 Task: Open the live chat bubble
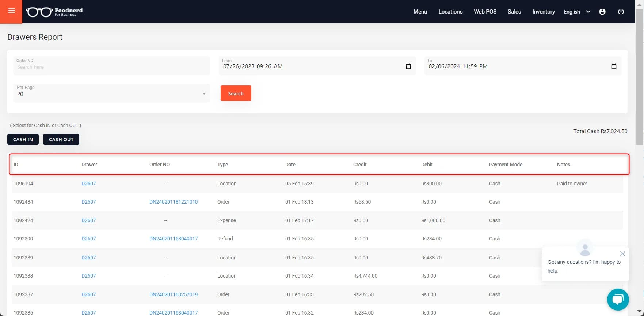(618, 299)
